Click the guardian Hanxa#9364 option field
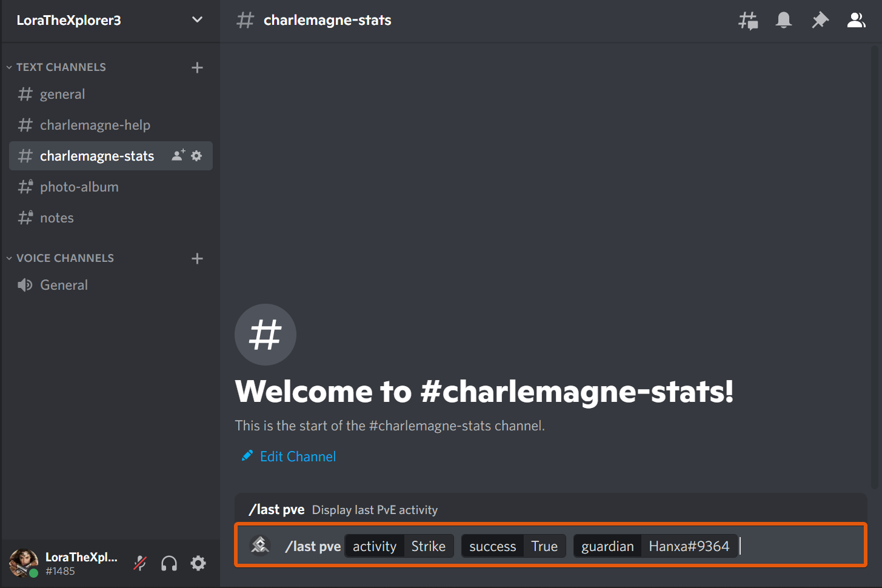882x588 pixels. pyautogui.click(x=655, y=546)
